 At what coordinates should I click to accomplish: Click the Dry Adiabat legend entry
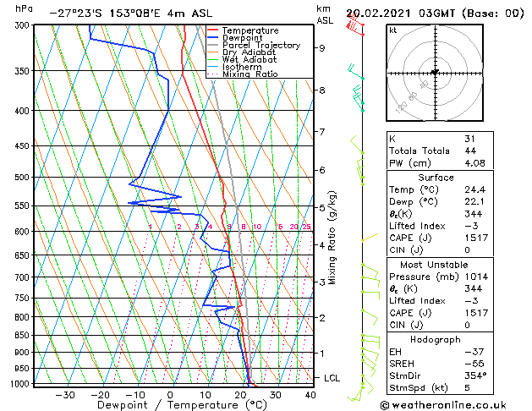tap(242, 52)
